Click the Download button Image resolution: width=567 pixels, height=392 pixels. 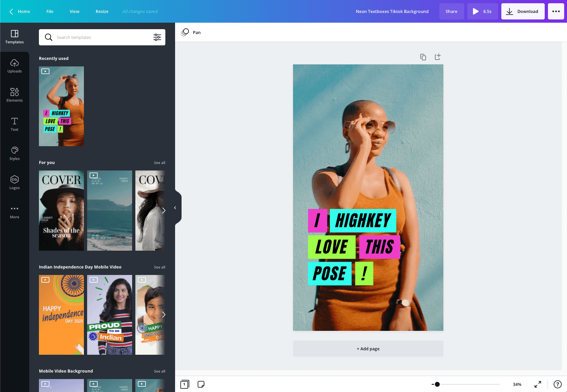[x=523, y=11]
